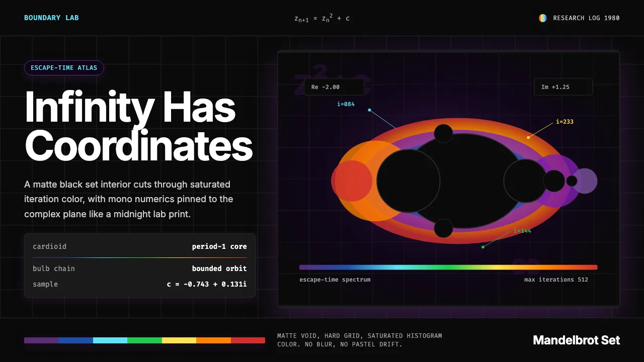Click the green i=144 marker dot

click(483, 247)
